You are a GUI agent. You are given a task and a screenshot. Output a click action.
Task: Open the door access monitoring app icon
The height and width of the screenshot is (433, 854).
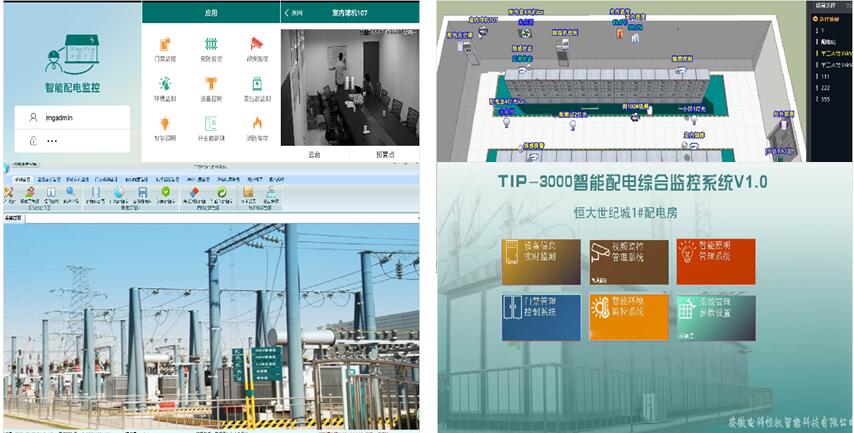(165, 44)
